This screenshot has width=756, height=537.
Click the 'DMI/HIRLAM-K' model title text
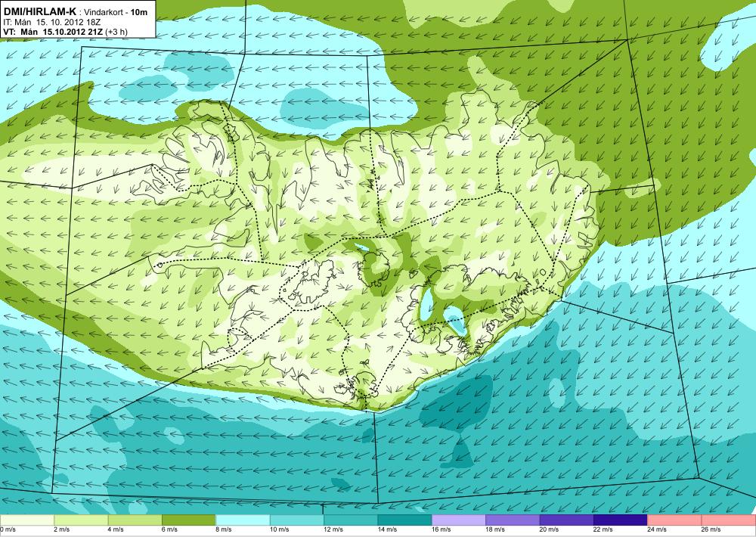[x=39, y=11]
